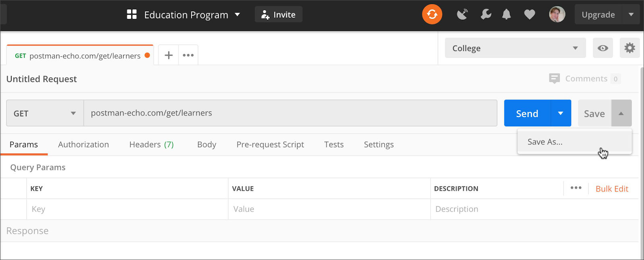This screenshot has height=260, width=644.
Task: Open params table three-dot options
Action: [x=576, y=188]
